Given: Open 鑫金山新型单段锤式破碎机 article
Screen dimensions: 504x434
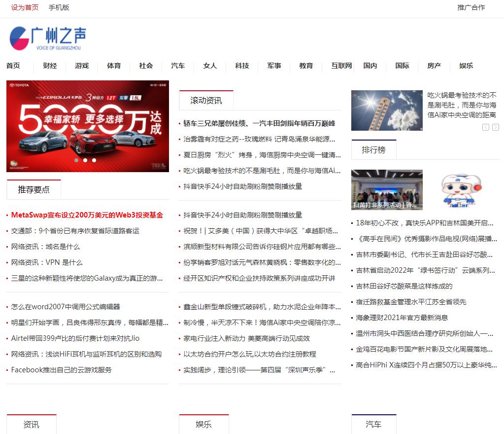Looking at the screenshot, I should point(262,307).
